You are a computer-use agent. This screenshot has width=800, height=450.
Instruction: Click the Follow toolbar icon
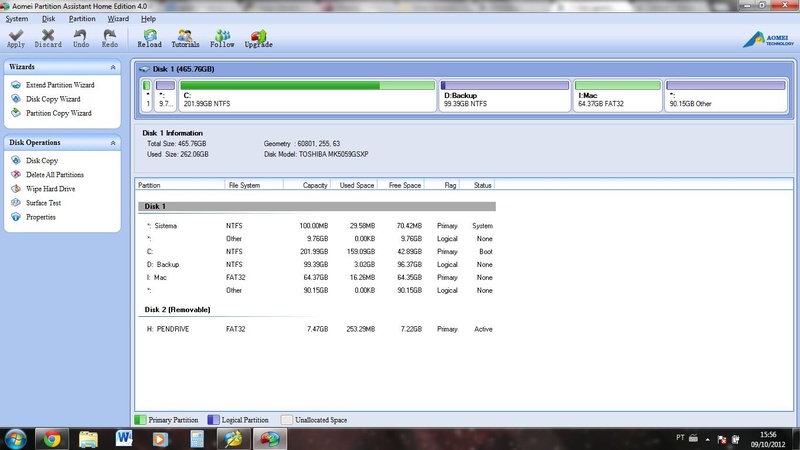[222, 37]
